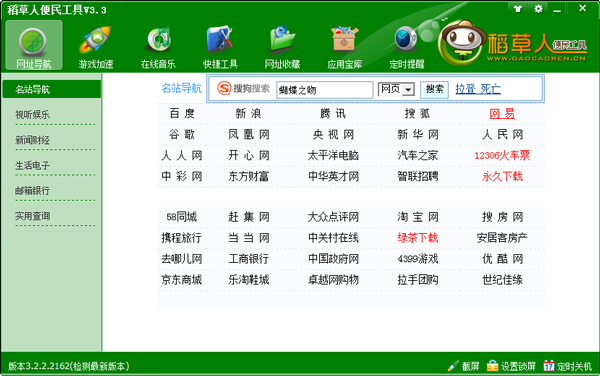Open the 当当网 link

(x=249, y=238)
